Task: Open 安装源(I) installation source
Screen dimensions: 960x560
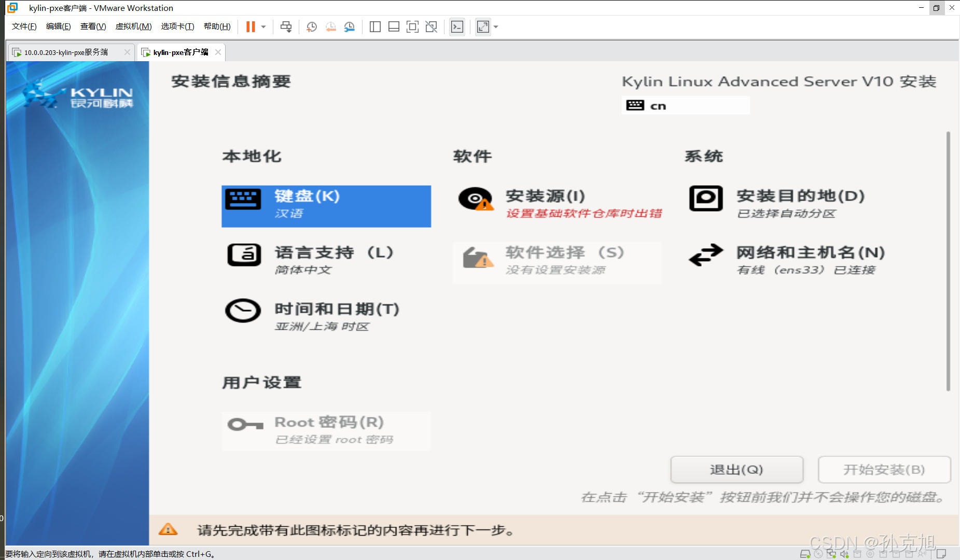Action: click(x=558, y=206)
